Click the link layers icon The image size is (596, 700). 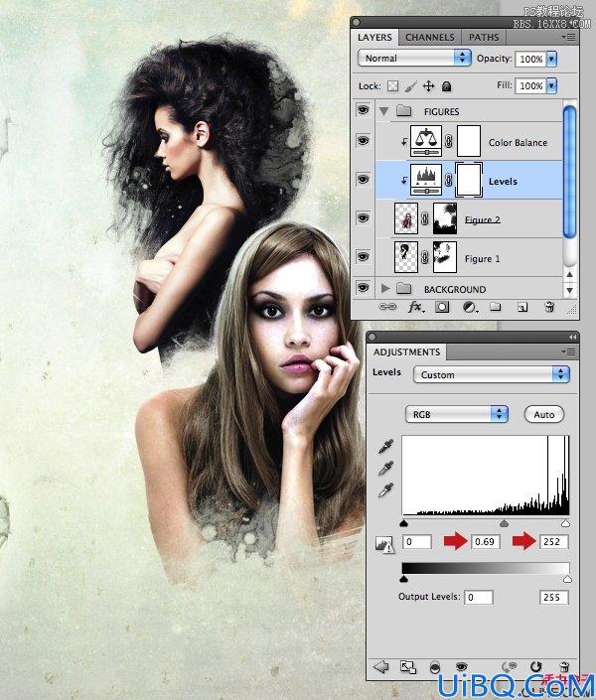click(387, 307)
